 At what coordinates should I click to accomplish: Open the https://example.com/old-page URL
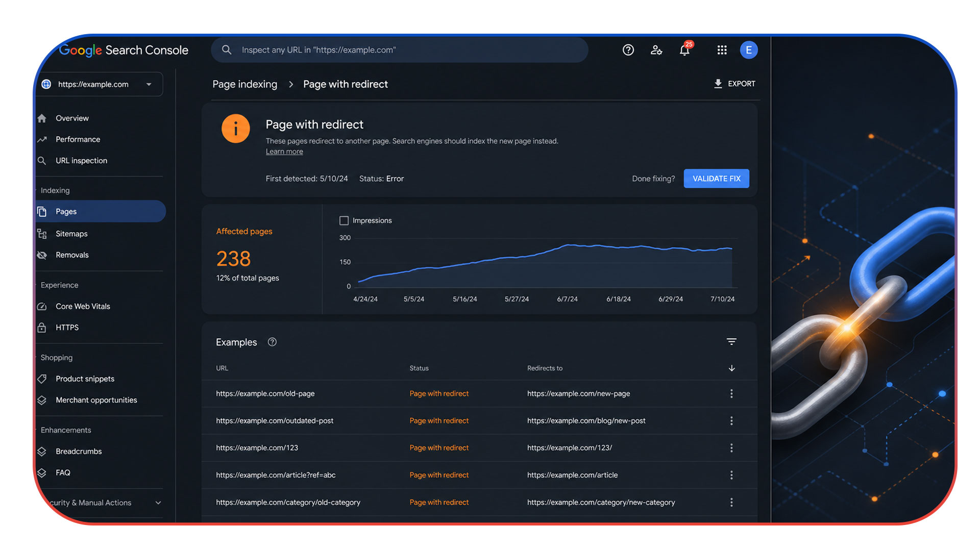265,393
